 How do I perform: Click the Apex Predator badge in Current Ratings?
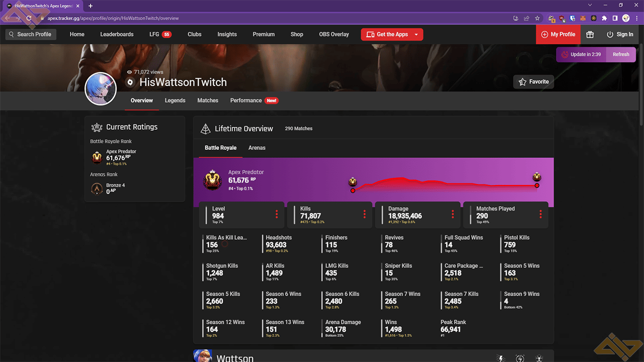pyautogui.click(x=97, y=157)
